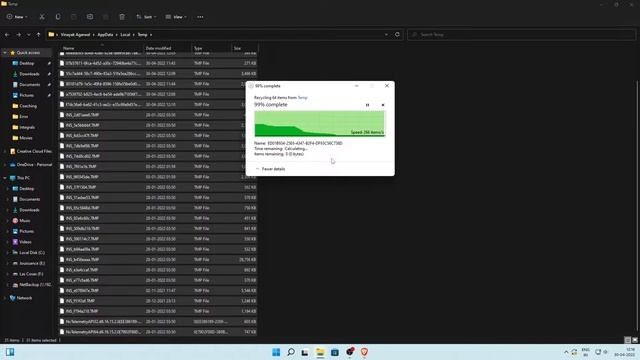
Task: Open the Sort dropdown
Action: 146,17
